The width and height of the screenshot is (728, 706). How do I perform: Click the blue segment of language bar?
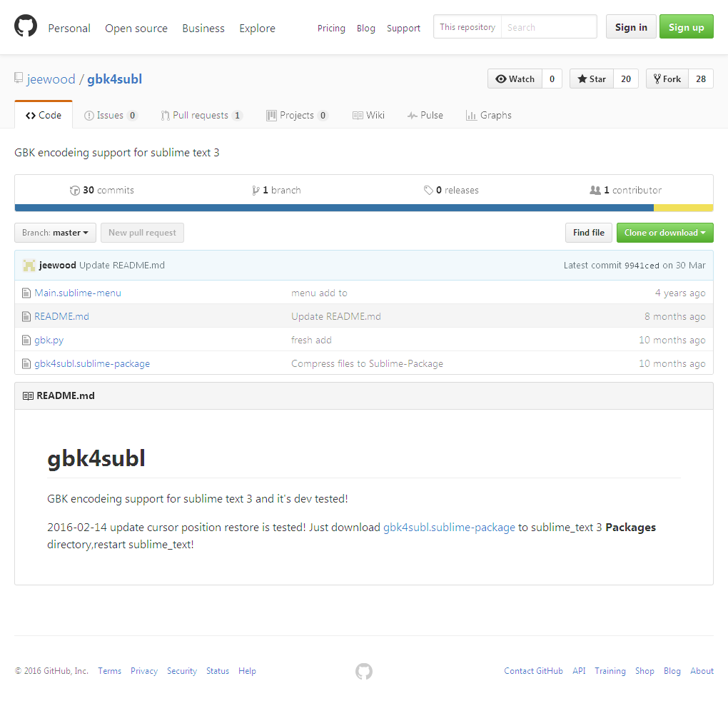coord(334,208)
